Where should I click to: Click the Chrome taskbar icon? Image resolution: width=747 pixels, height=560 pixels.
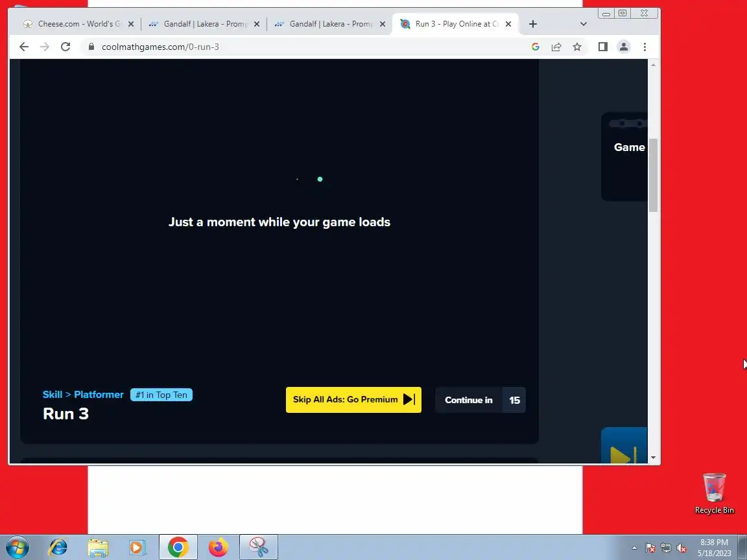[x=178, y=547]
